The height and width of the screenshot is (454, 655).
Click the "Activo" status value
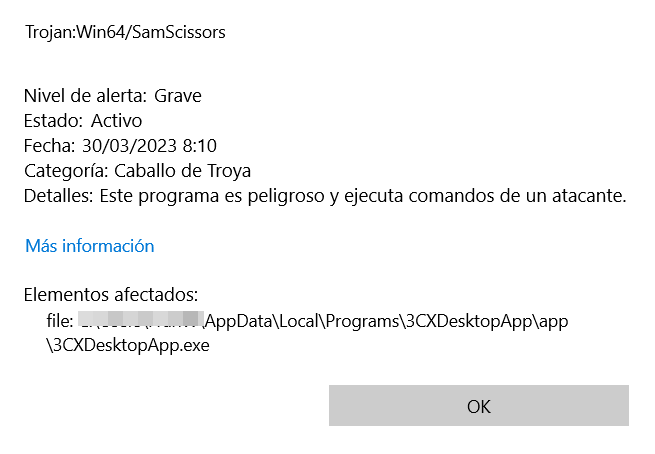(117, 121)
